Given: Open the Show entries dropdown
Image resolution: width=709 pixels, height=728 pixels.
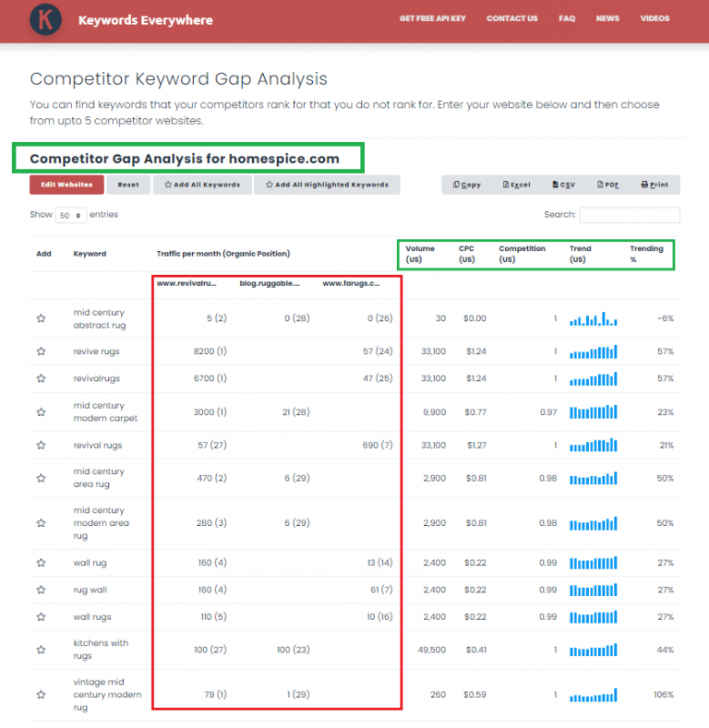Looking at the screenshot, I should tap(70, 215).
